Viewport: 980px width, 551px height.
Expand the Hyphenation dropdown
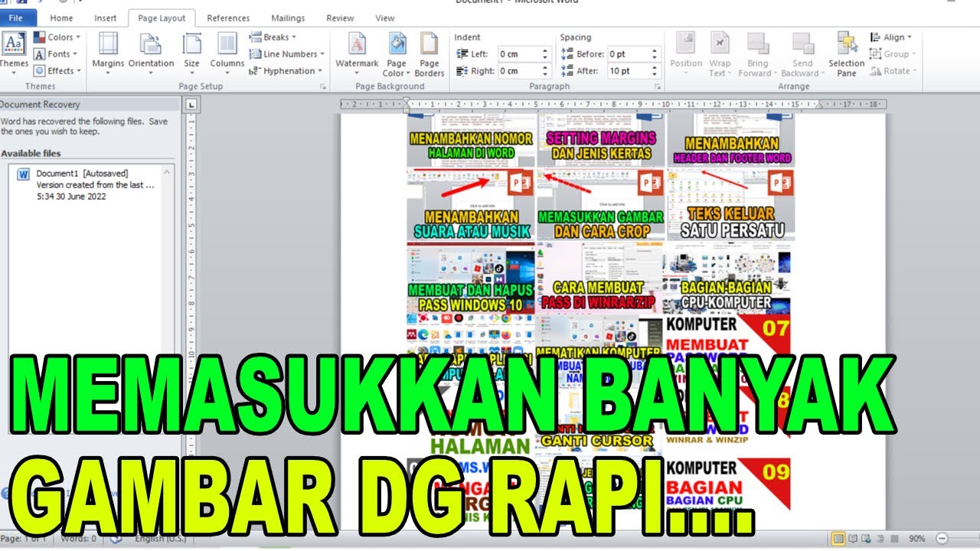point(285,71)
